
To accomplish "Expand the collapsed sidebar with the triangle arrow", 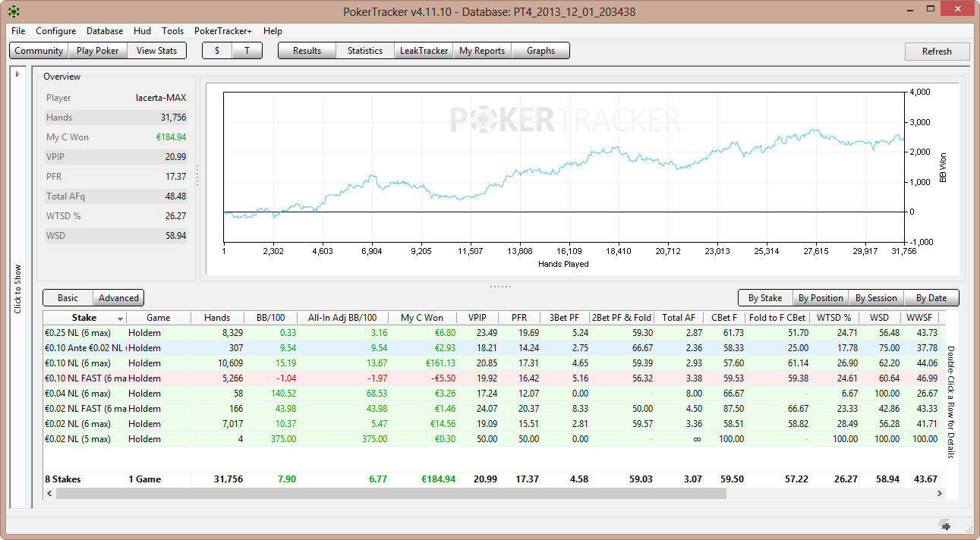I will (x=17, y=74).
